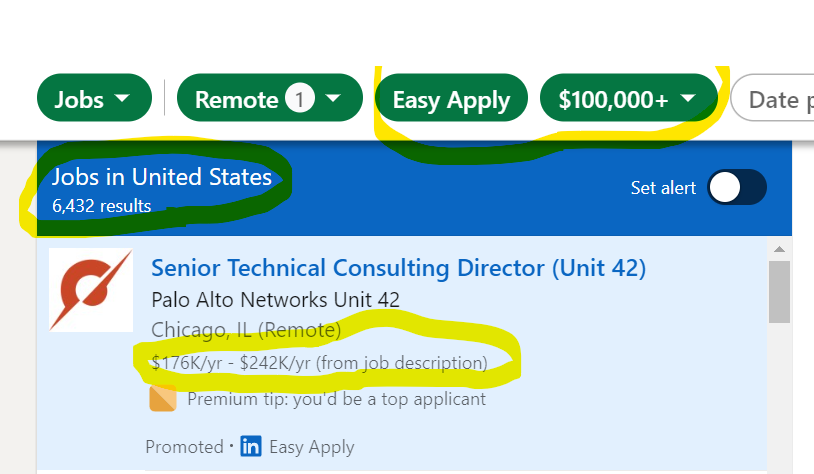The width and height of the screenshot is (814, 474).
Task: Click the Premium tip gold icon
Action: tap(163, 398)
